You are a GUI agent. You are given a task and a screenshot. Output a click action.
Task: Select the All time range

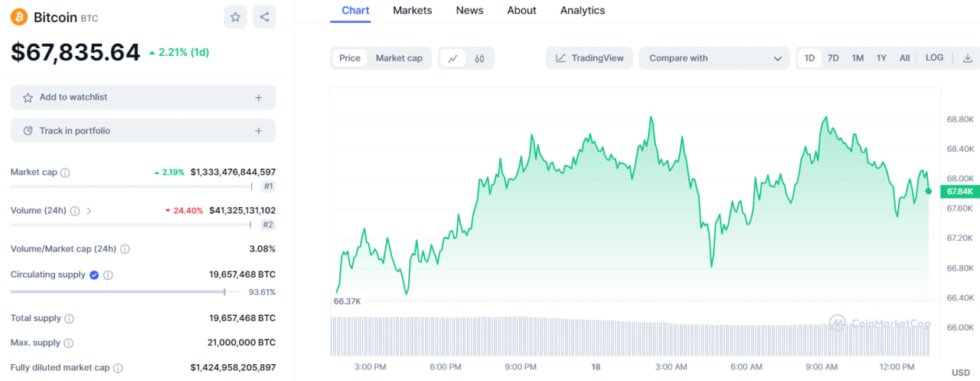904,58
